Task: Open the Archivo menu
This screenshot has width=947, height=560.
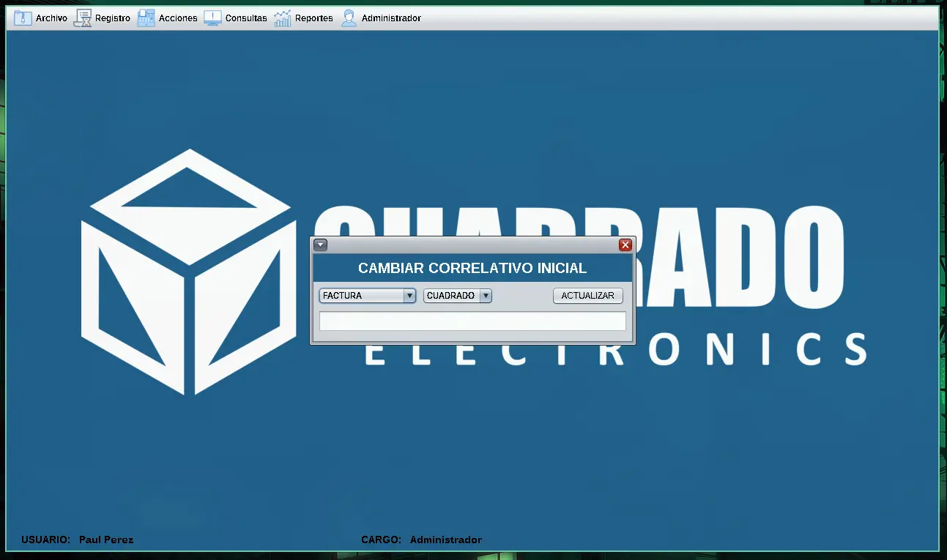Action: pos(41,18)
